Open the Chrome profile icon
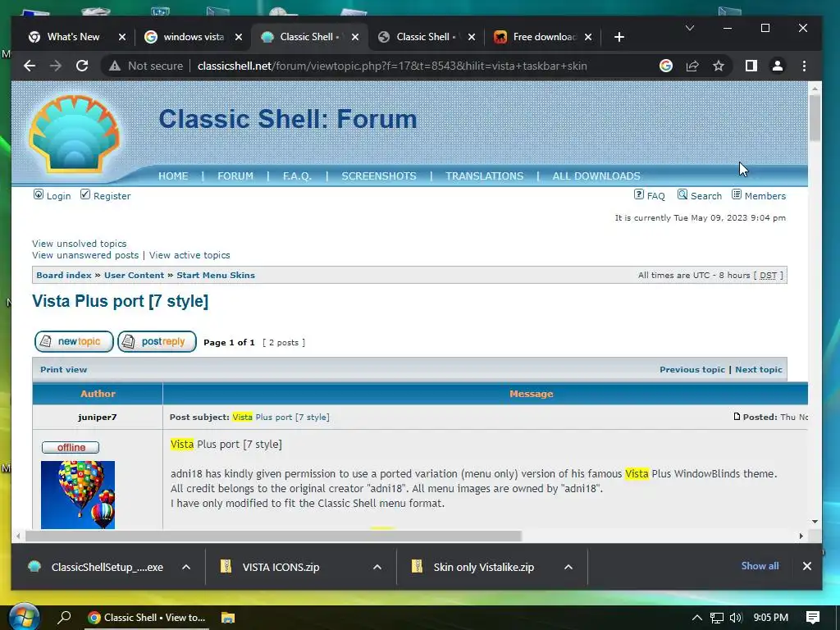The image size is (840, 630). point(778,66)
